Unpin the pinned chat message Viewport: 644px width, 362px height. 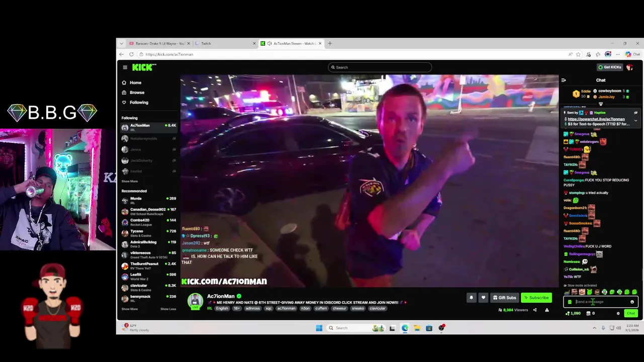tap(635, 113)
